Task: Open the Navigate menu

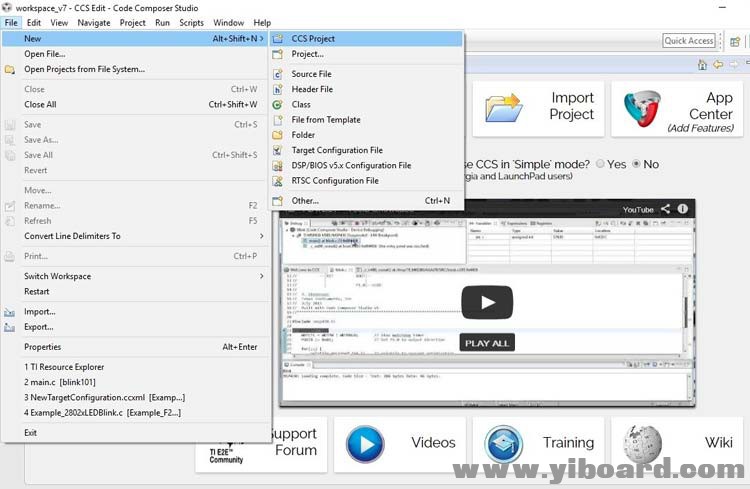Action: coord(94,22)
